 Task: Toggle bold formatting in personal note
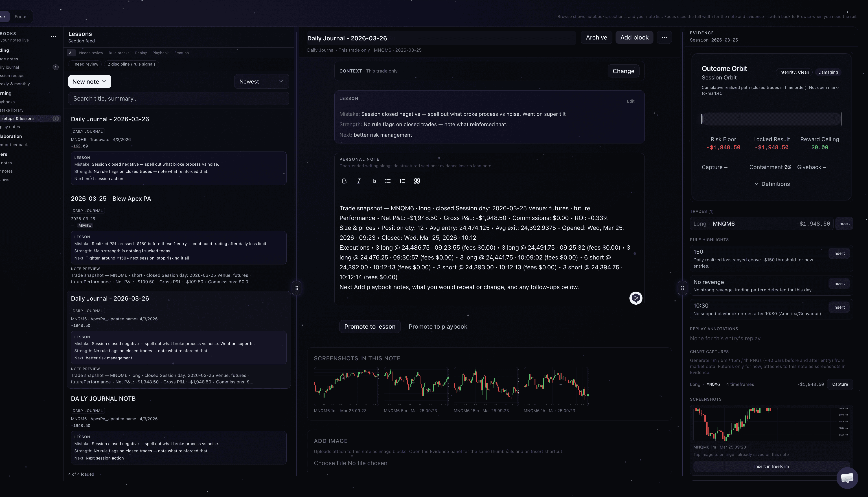[x=344, y=181]
